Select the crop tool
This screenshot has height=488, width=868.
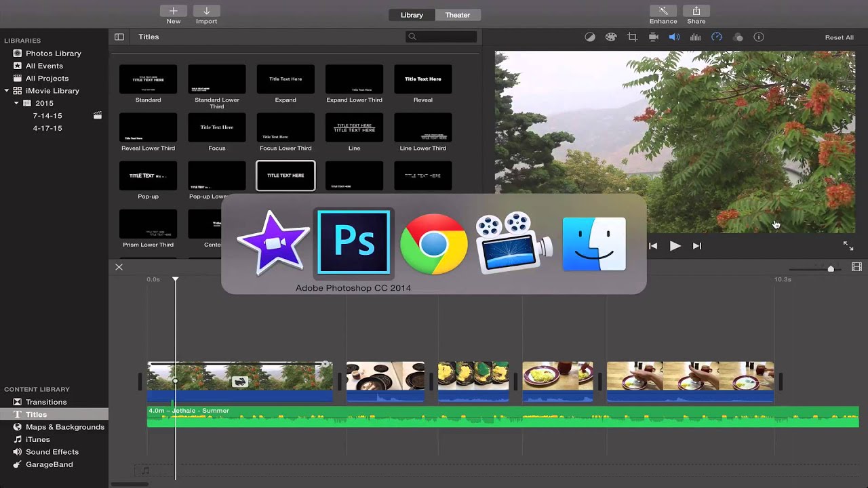(x=632, y=37)
